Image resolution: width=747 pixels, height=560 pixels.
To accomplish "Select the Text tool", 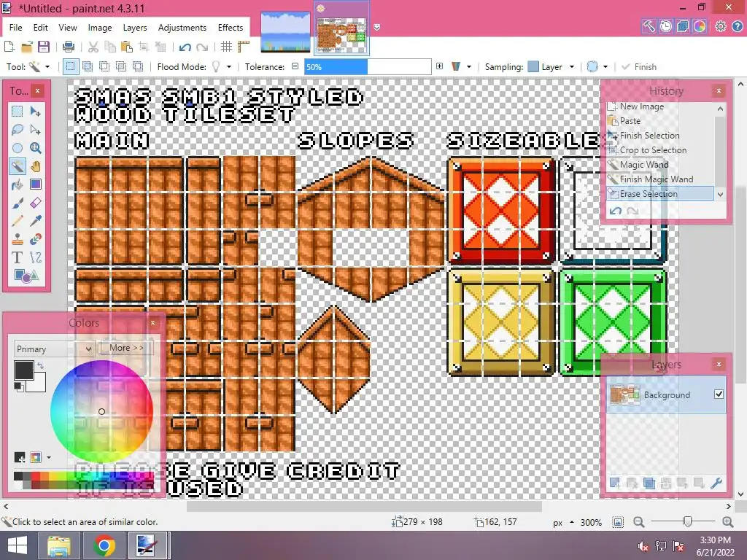I will coord(18,257).
